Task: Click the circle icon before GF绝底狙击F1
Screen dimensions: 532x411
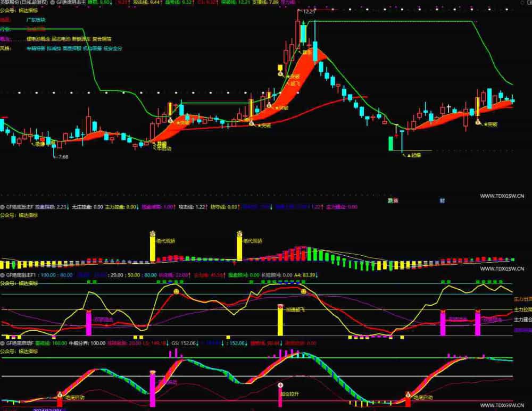Action: [2, 275]
